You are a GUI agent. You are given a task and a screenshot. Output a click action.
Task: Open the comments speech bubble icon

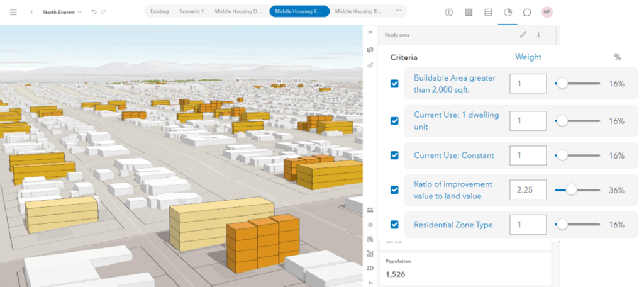(527, 12)
